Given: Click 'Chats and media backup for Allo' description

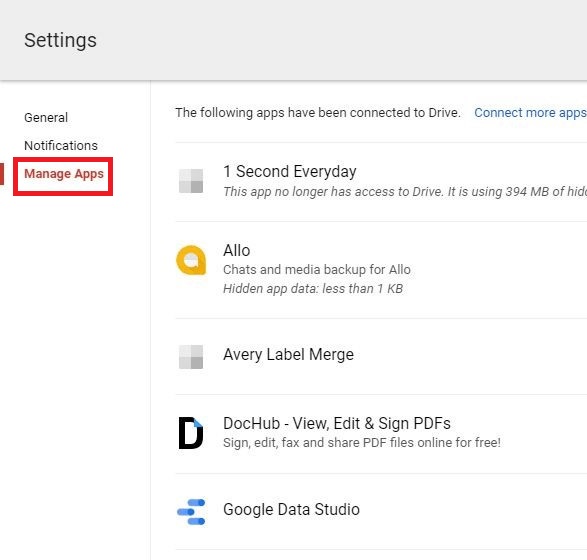Looking at the screenshot, I should click(x=317, y=270).
